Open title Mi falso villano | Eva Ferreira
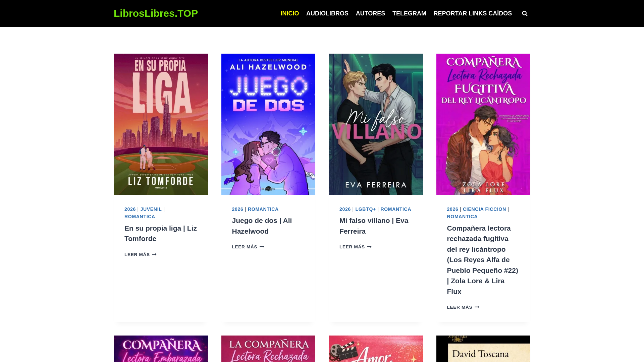Screen dimensions: 644x362 coord(374,226)
